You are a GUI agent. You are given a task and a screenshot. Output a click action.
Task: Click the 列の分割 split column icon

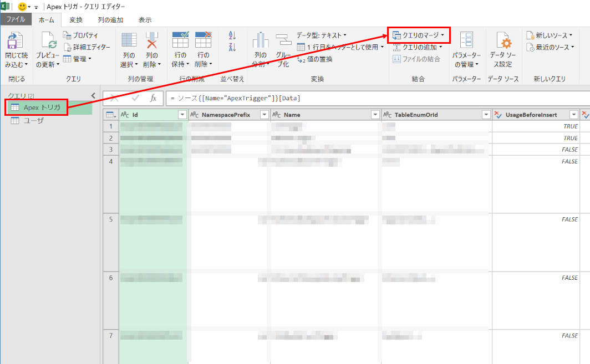tap(261, 40)
